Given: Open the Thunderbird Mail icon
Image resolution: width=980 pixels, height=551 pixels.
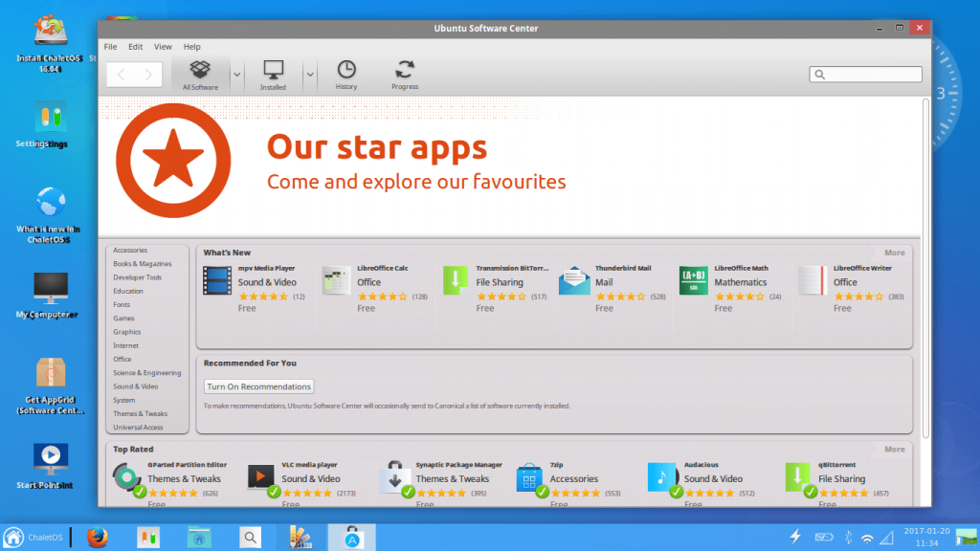Looking at the screenshot, I should (x=574, y=280).
